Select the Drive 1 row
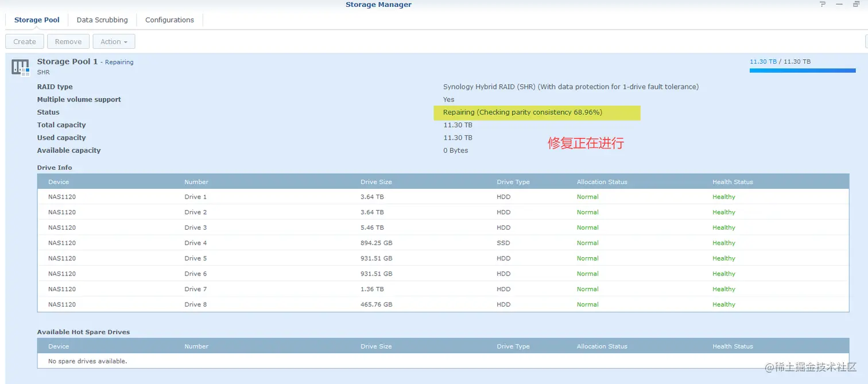The height and width of the screenshot is (384, 868). coord(443,197)
